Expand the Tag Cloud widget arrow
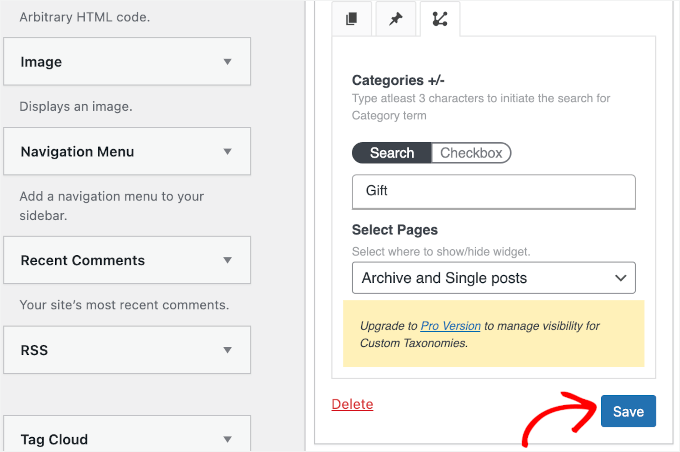The height and width of the screenshot is (452, 680). [x=227, y=439]
